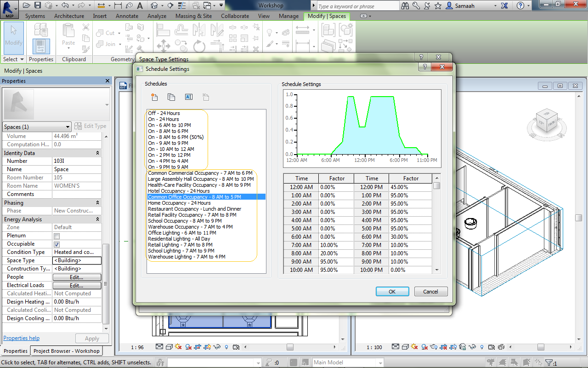This screenshot has width=588, height=368.
Task: Expand the Select panel dropdown
Action: click(13, 59)
